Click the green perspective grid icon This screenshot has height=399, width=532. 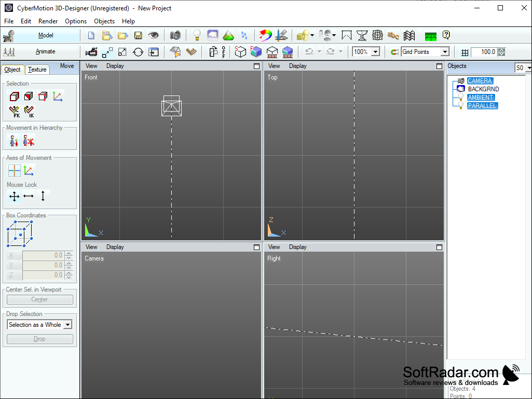click(431, 36)
